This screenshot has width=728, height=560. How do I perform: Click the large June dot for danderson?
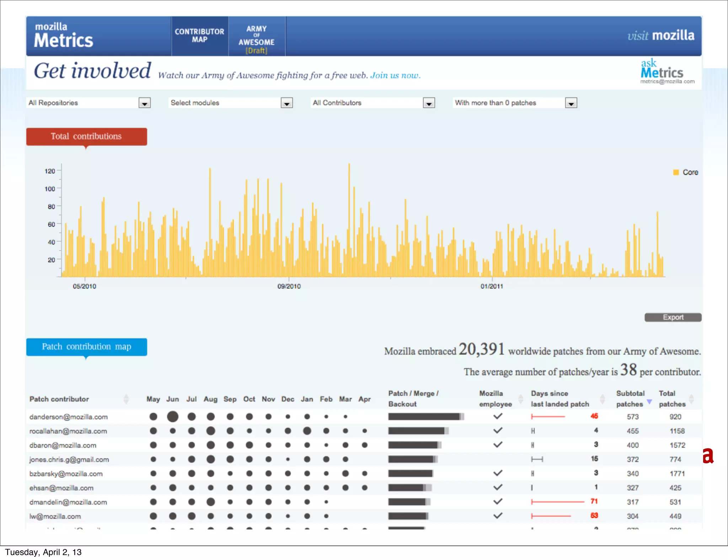pyautogui.click(x=172, y=416)
